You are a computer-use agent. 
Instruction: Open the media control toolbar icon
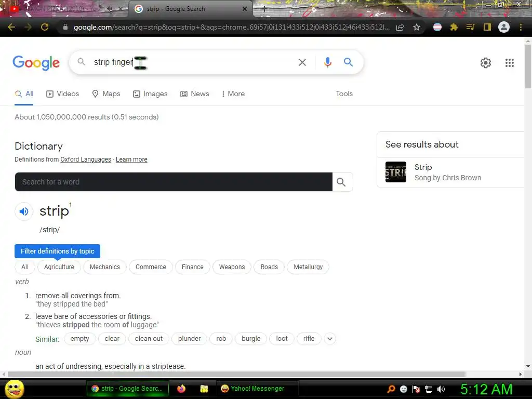470,27
